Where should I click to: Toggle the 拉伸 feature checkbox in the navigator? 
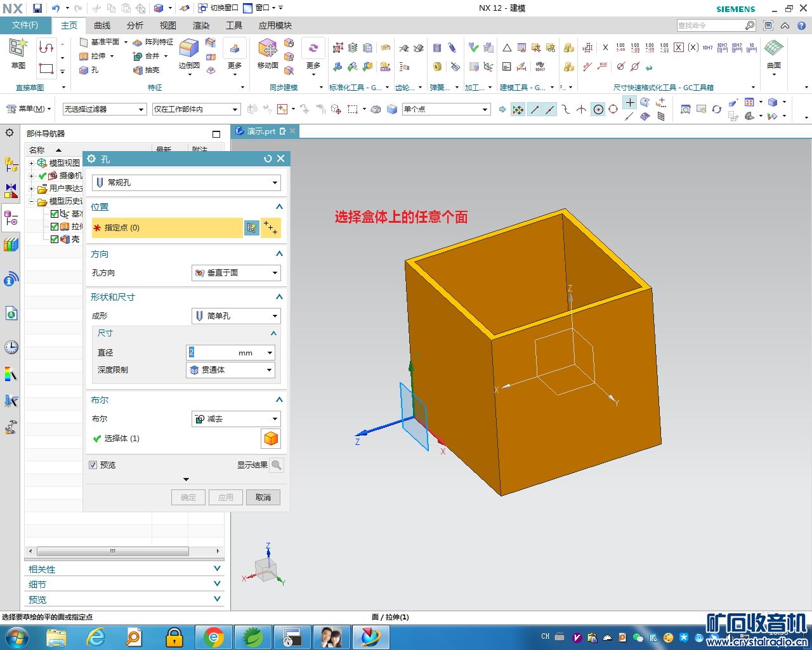[55, 227]
